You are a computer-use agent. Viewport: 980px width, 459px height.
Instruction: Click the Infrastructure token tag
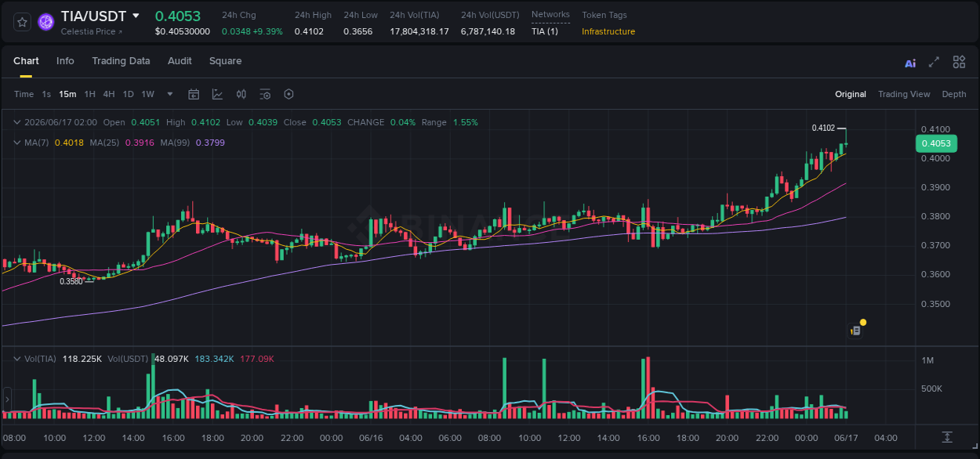(x=608, y=31)
